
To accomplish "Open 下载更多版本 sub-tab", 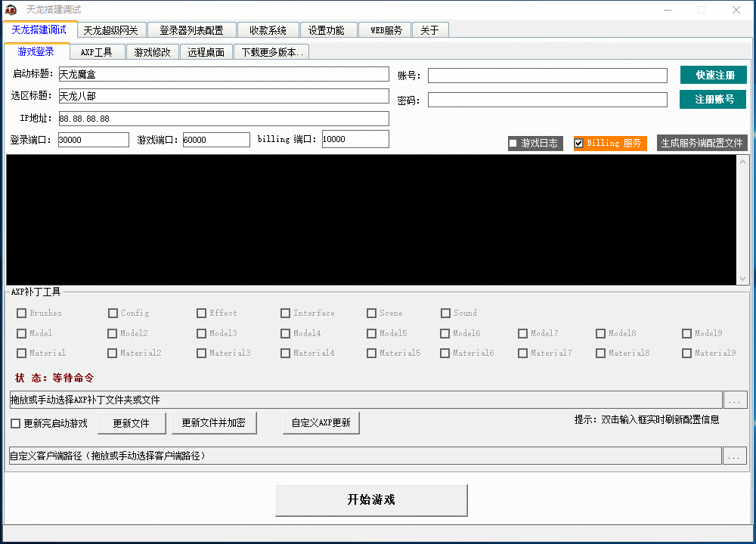I will (x=272, y=52).
